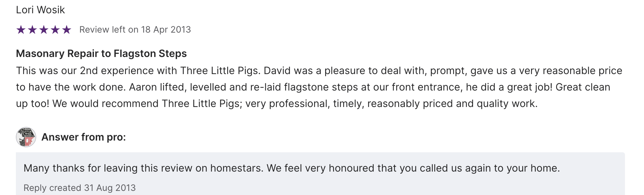Click the second purple rating star

click(x=32, y=30)
